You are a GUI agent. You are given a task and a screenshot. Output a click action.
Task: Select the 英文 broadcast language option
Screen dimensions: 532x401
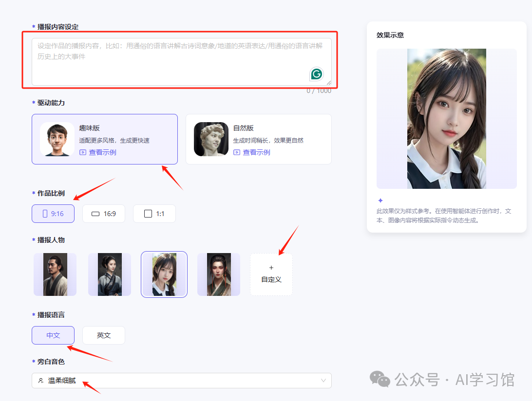pos(104,335)
